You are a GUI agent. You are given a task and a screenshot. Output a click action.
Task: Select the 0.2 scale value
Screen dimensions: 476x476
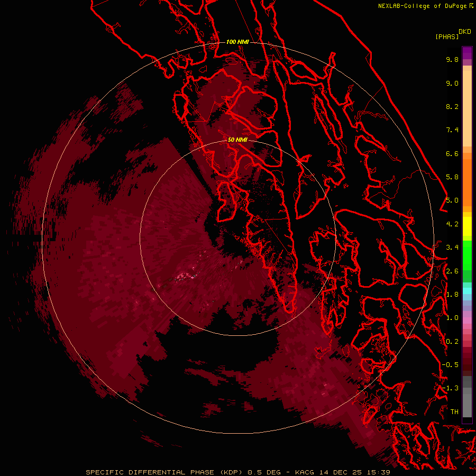pos(452,342)
